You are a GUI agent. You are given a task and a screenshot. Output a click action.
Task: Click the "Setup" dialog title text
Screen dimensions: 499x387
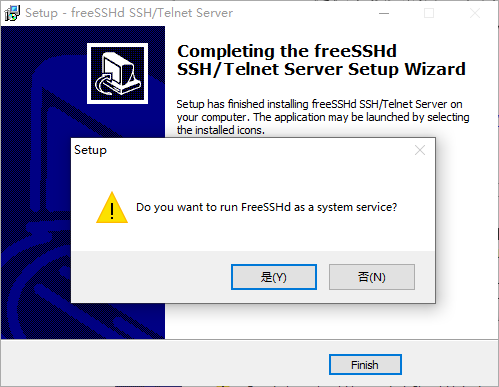coord(90,150)
